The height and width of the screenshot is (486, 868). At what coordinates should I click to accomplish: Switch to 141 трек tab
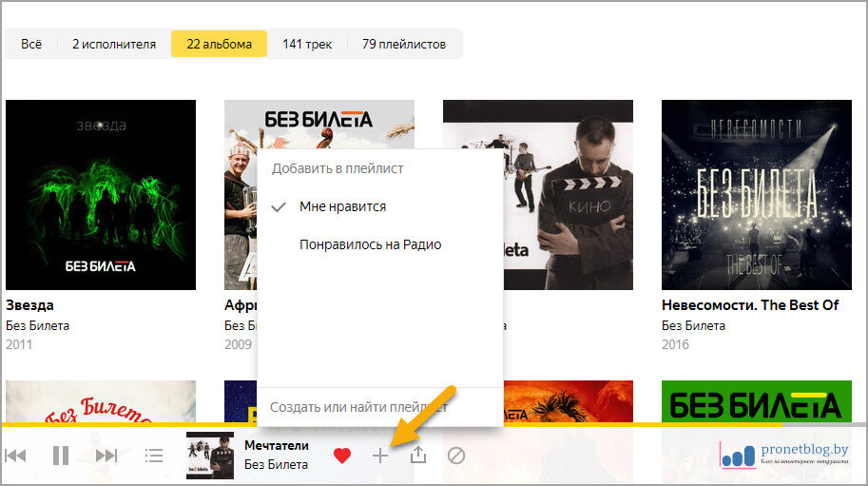click(x=307, y=44)
